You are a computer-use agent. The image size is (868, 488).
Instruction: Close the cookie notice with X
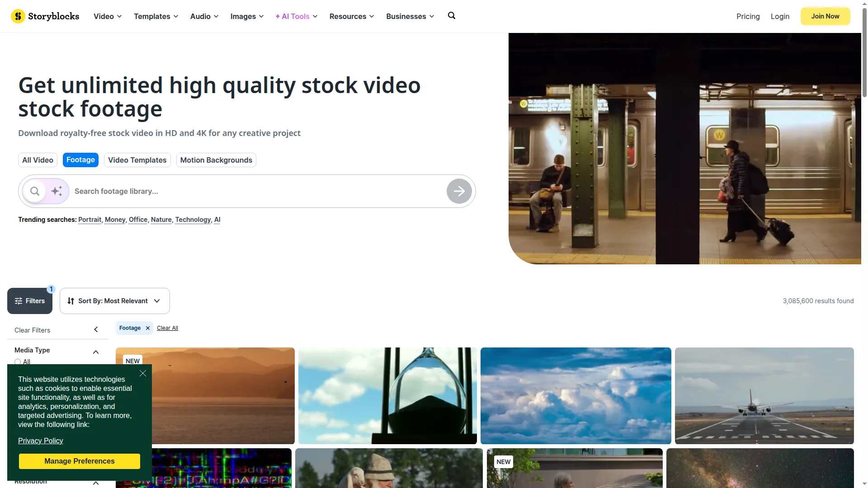point(143,373)
